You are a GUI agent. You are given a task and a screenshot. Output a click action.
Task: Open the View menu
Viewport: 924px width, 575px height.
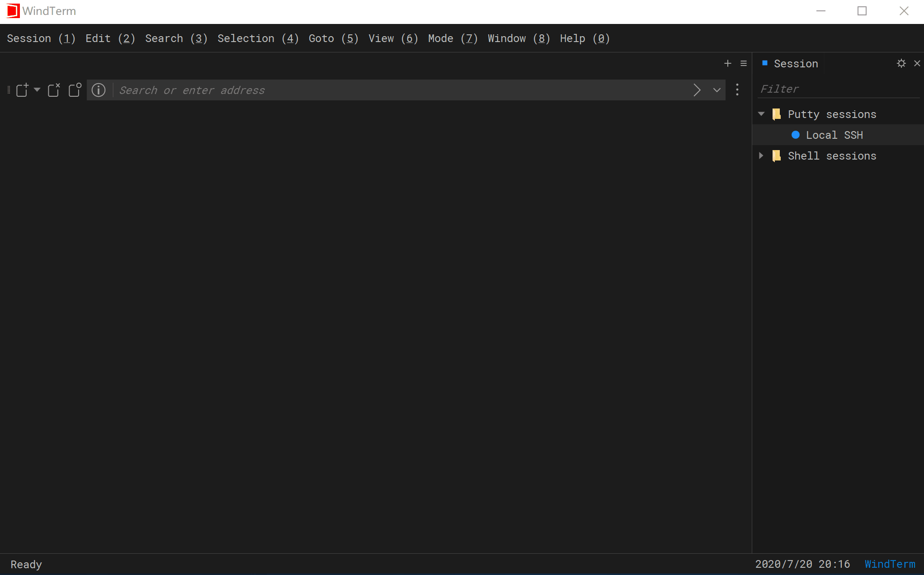393,38
